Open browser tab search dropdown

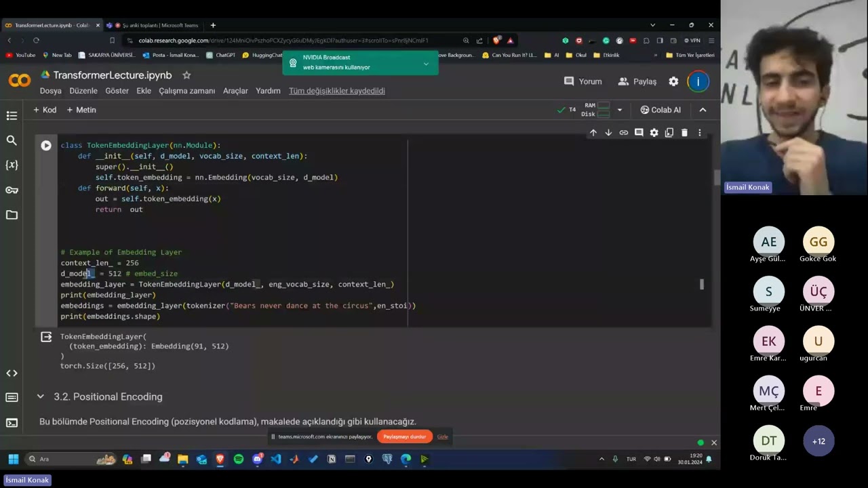(652, 25)
